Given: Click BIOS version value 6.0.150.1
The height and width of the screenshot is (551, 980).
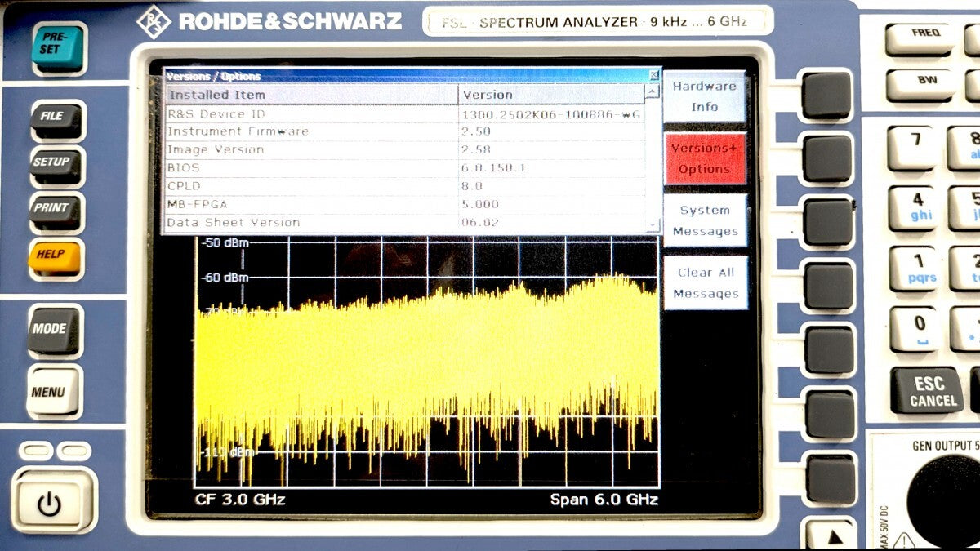Looking at the screenshot, I should 493,167.
